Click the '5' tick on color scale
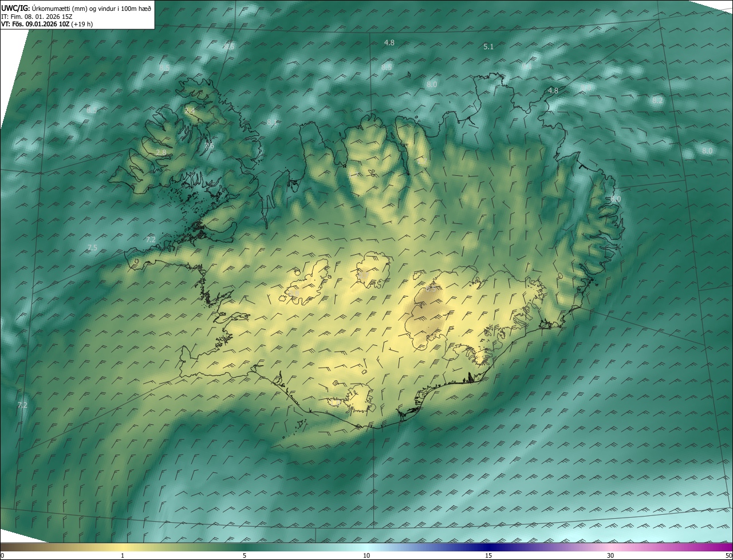Viewport: 733px width, 560px height. [x=245, y=555]
